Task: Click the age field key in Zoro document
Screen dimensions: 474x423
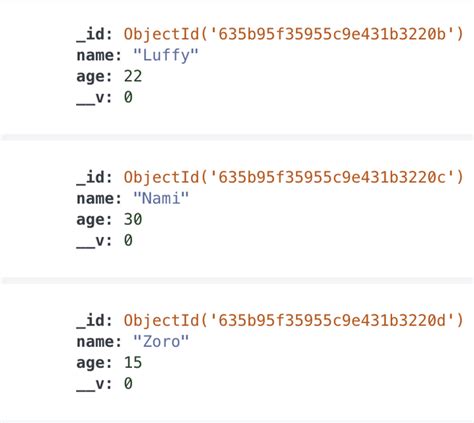Action: click(94, 363)
